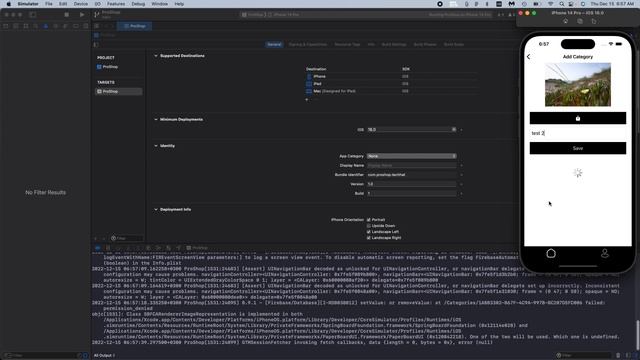The image size is (640, 360).
Task: Add a supported destination with plus
Action: pyautogui.click(x=307, y=99)
